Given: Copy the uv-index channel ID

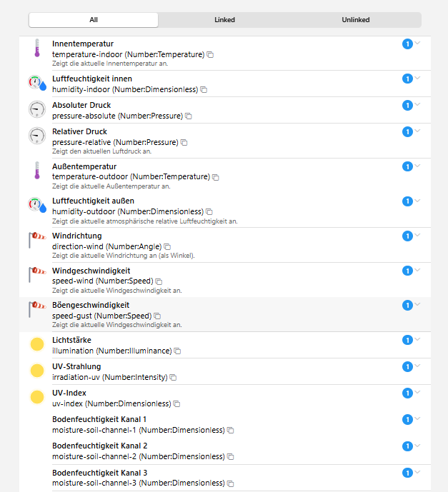Looking at the screenshot, I should click(177, 403).
